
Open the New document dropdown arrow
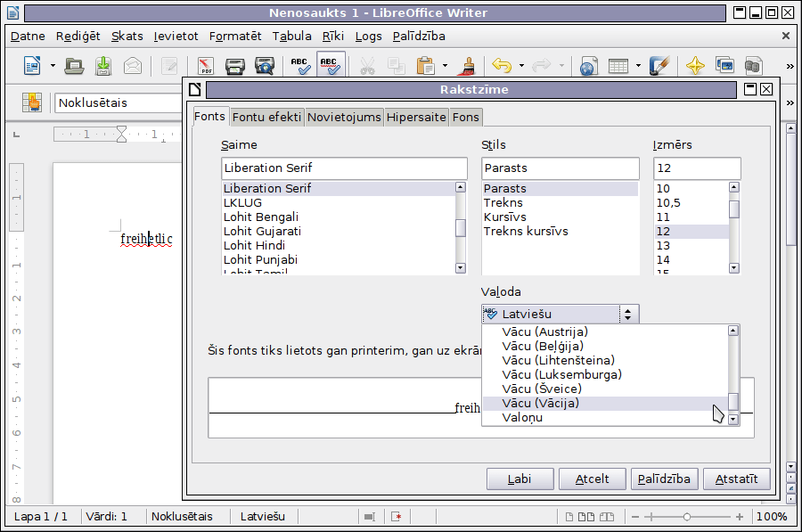(53, 65)
